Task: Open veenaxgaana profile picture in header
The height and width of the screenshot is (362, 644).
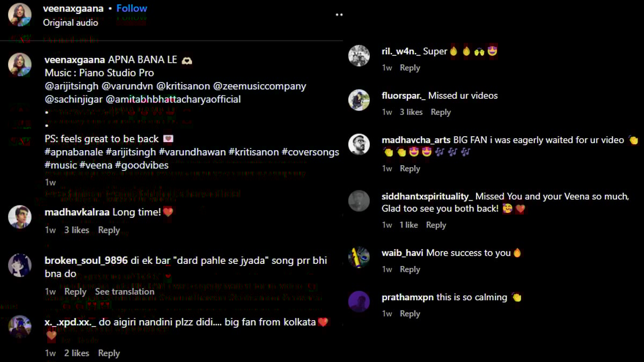Action: (x=19, y=14)
